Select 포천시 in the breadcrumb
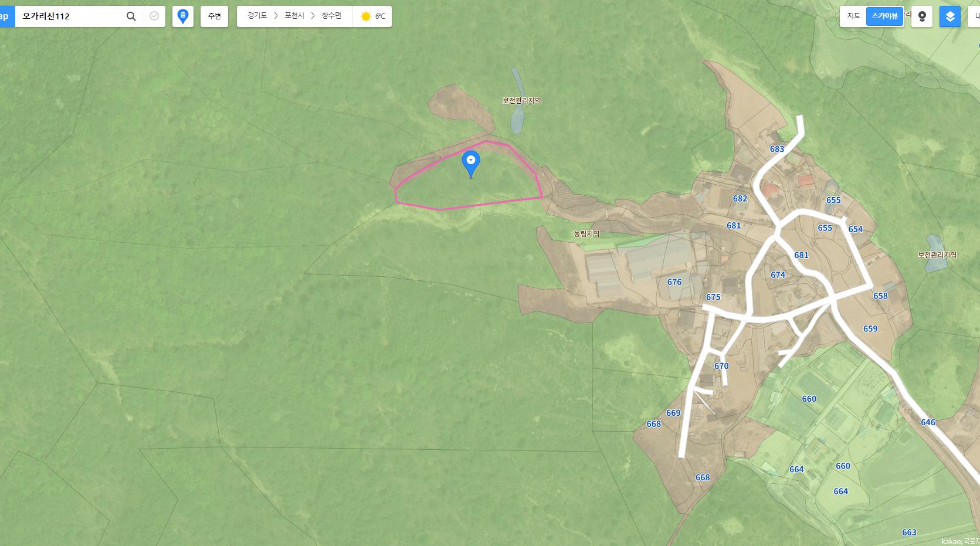This screenshot has height=546, width=980. tap(294, 16)
